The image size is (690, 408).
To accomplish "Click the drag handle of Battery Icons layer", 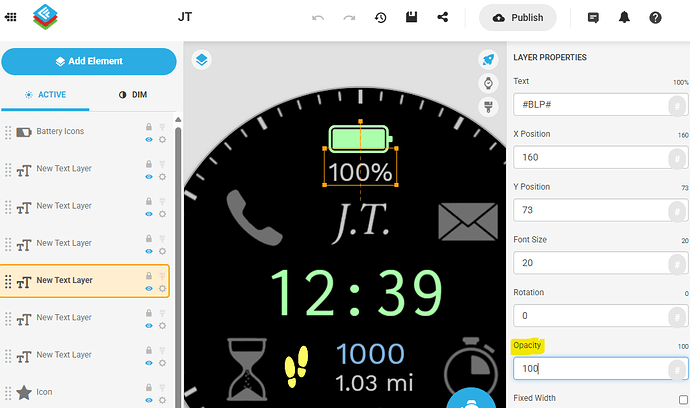I will tap(8, 132).
